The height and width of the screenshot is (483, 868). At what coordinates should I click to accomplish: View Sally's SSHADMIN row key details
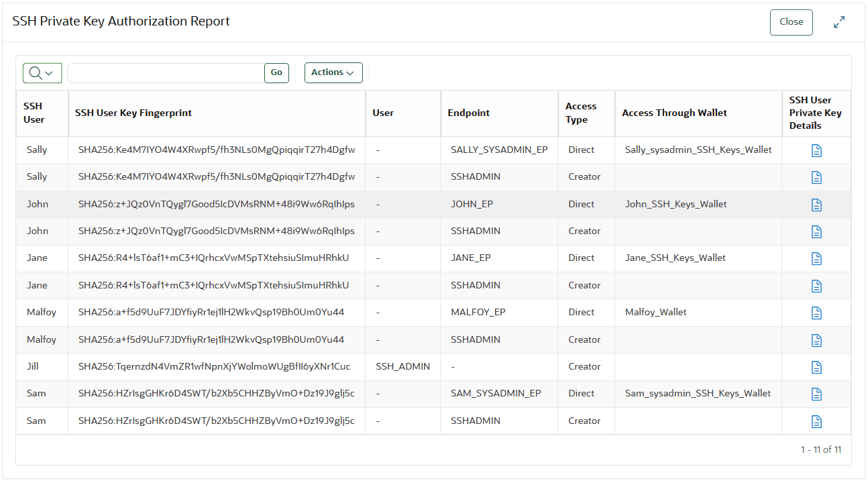pos(816,176)
